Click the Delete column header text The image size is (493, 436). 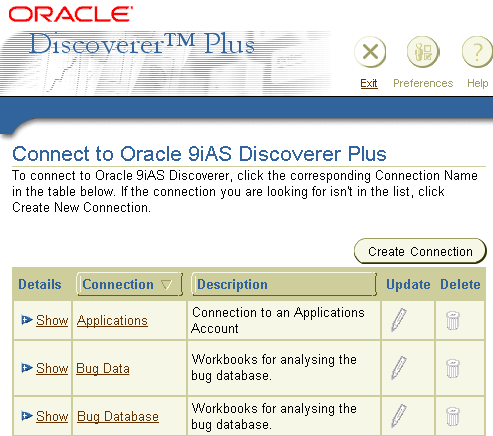tap(460, 284)
